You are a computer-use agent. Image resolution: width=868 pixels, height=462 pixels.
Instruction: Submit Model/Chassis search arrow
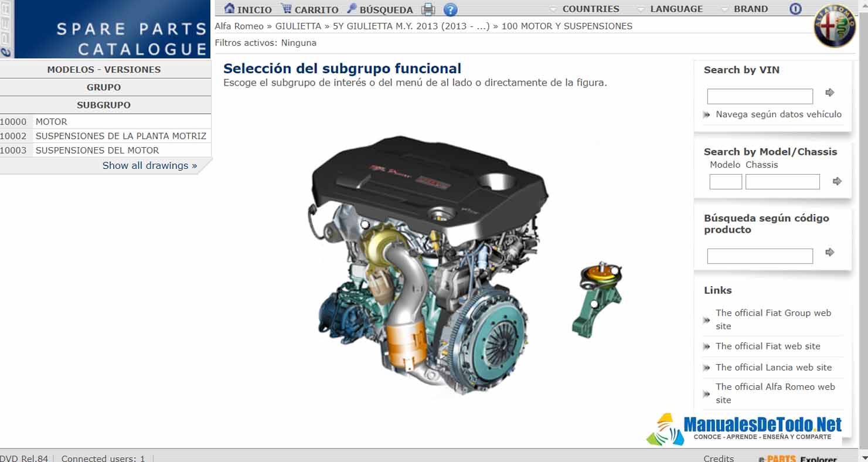pos(837,182)
